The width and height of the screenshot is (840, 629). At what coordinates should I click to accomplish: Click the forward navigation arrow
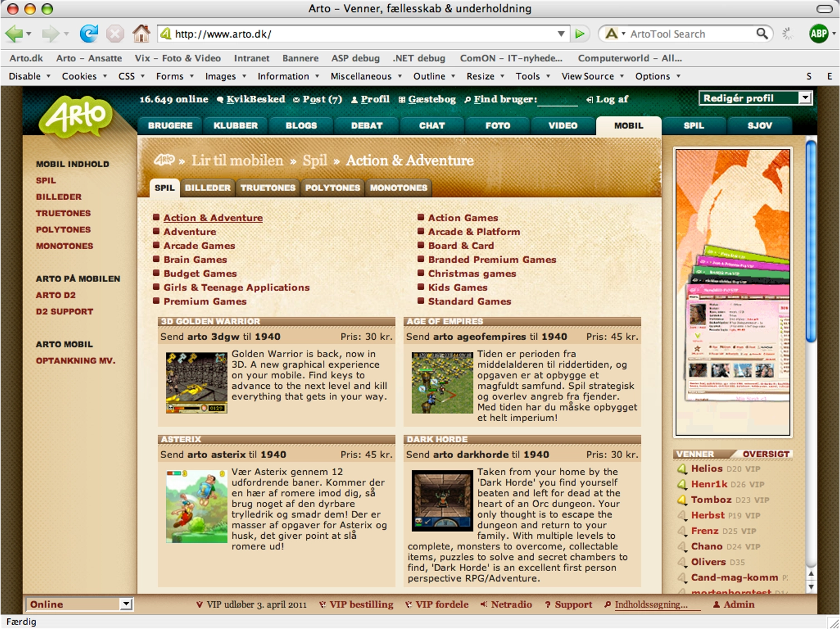tap(50, 34)
